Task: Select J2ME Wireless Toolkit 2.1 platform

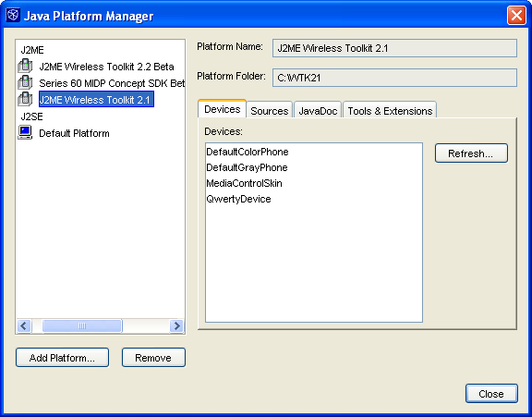Action: (96, 99)
